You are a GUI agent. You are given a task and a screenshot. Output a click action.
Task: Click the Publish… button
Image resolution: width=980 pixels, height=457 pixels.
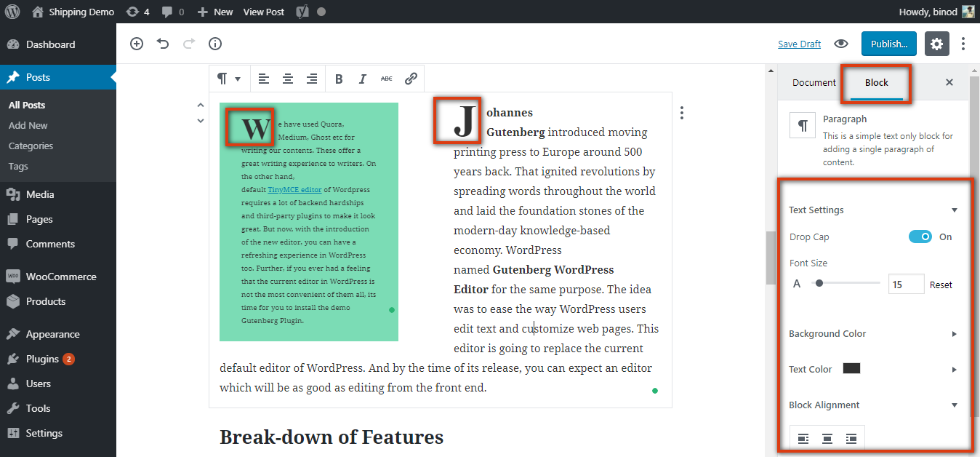click(888, 44)
